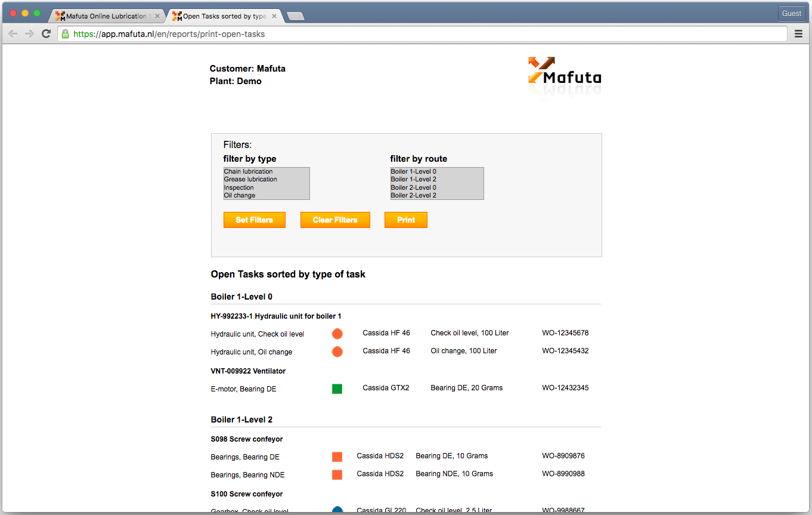Select Boiler 2-Level 2 in route filter
Image resolution: width=812 pixels, height=515 pixels.
point(437,195)
